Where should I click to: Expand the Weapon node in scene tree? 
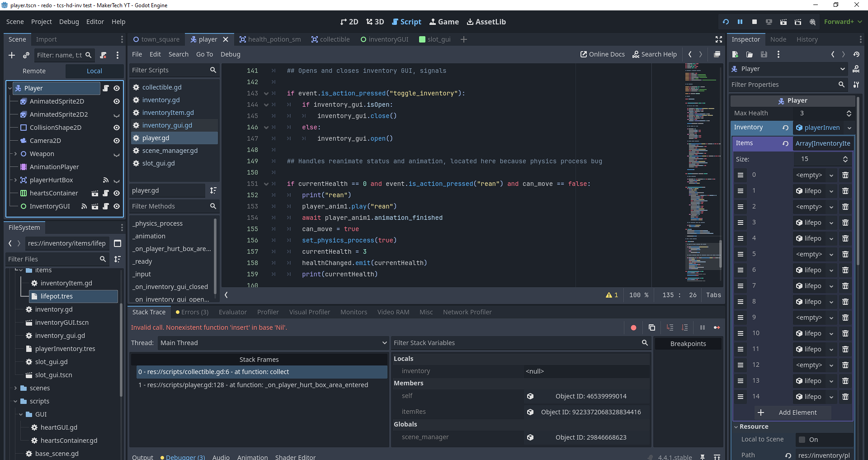click(15, 154)
